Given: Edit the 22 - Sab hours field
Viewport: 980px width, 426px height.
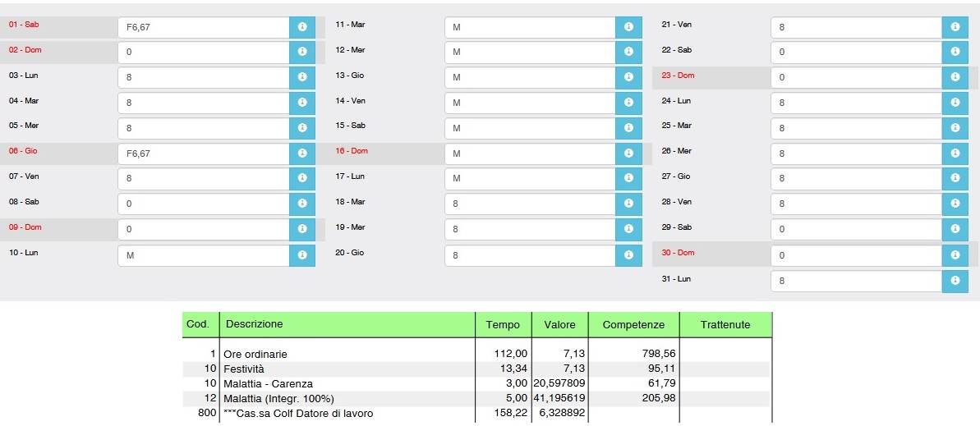Looking at the screenshot, I should 856,53.
